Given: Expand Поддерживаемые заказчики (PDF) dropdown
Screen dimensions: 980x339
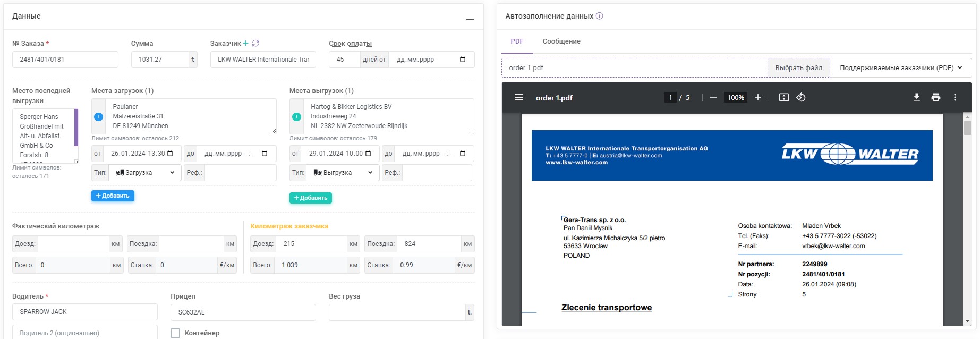Looking at the screenshot, I should tap(901, 68).
